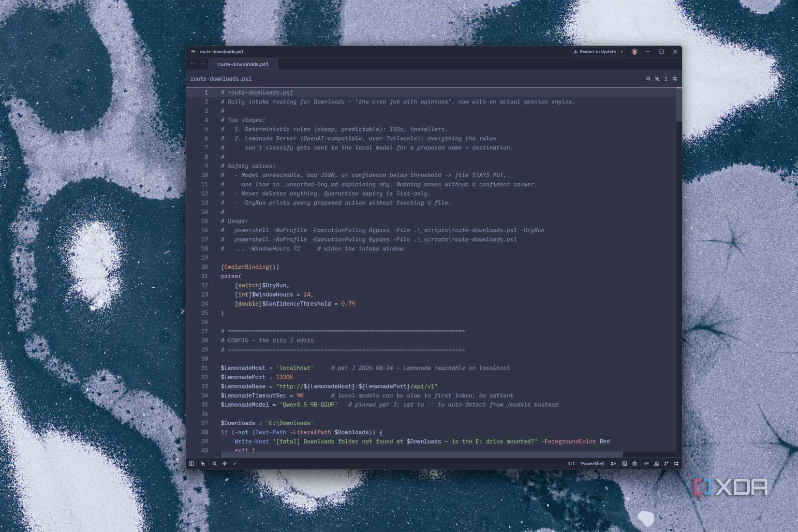The height and width of the screenshot is (532, 798).
Task: Click the $LemonadeTimeoutSec variable name
Action: [253, 396]
